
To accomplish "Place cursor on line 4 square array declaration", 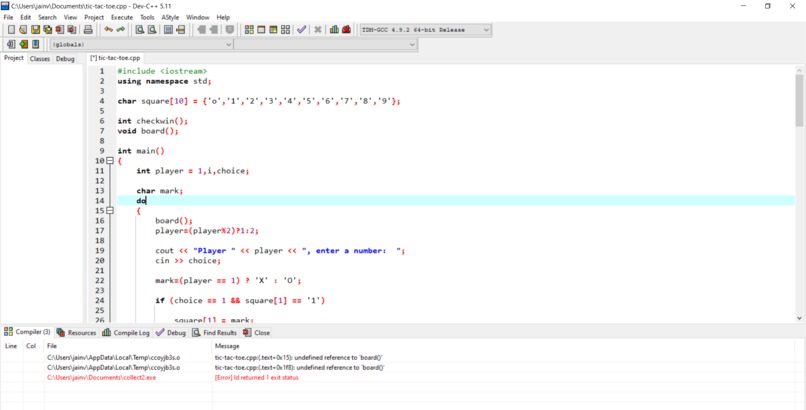I will (259, 101).
